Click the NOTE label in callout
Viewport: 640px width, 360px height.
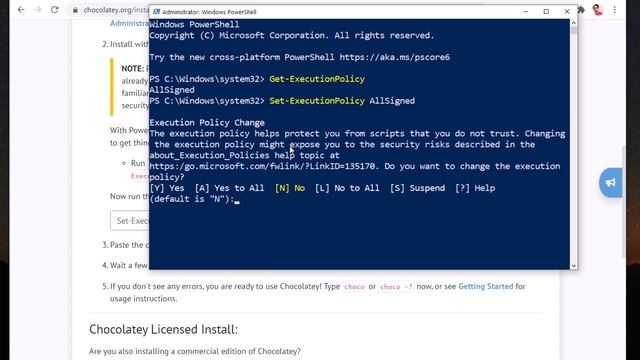click(x=133, y=69)
